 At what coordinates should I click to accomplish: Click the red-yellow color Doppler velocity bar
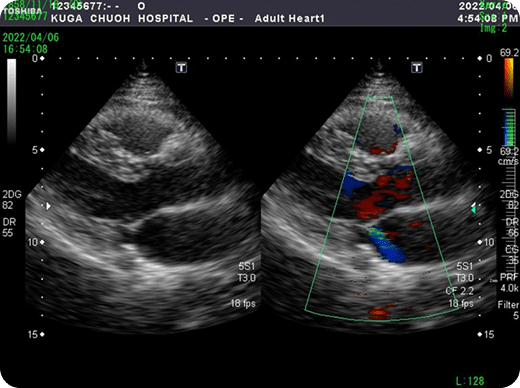point(509,77)
